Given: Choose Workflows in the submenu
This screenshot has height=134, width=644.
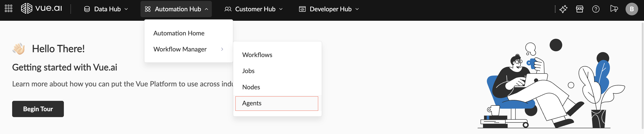Looking at the screenshot, I should 257,55.
